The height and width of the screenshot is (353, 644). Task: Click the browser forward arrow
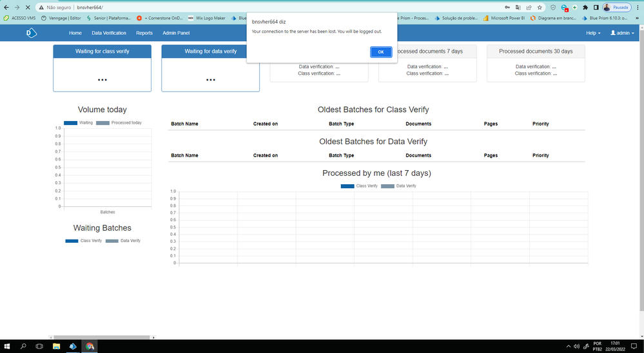(x=17, y=7)
